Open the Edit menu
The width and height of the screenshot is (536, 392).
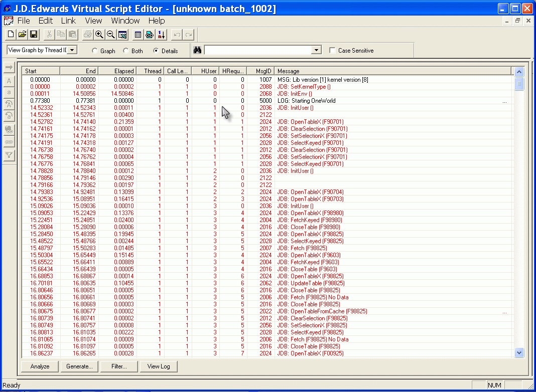[x=46, y=21]
